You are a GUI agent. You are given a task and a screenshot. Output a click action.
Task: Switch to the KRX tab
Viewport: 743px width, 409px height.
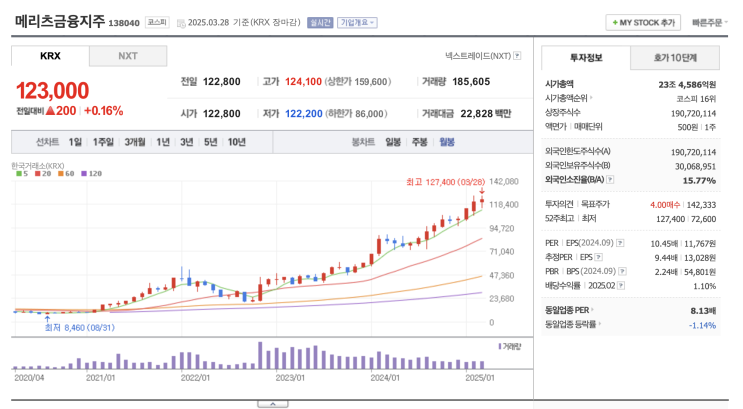tap(50, 56)
